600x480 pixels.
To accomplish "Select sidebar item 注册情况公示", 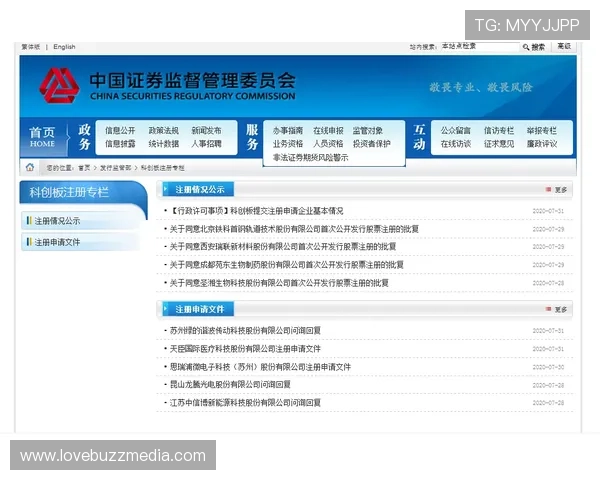I will tap(57, 221).
